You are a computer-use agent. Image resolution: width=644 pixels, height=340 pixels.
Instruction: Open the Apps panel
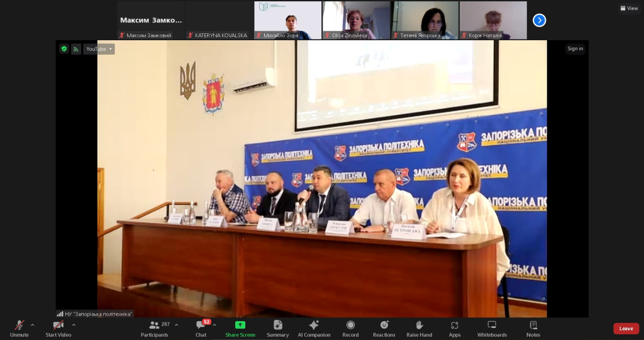click(455, 329)
